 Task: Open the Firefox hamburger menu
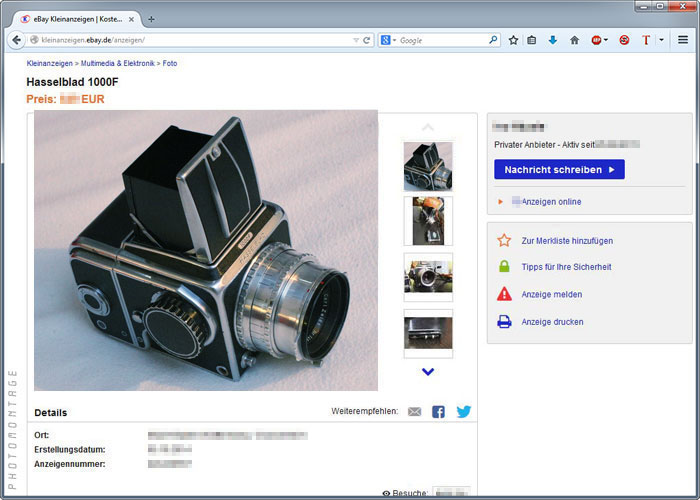[x=683, y=40]
